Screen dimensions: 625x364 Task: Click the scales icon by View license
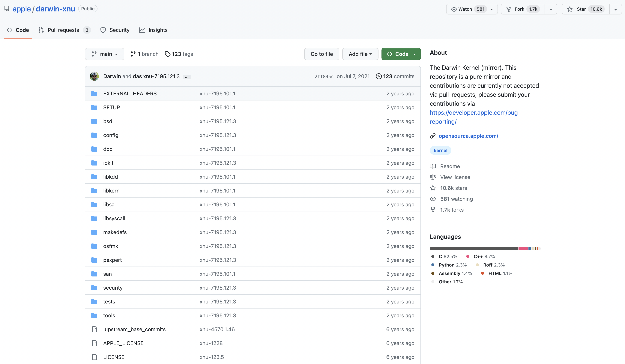point(433,177)
